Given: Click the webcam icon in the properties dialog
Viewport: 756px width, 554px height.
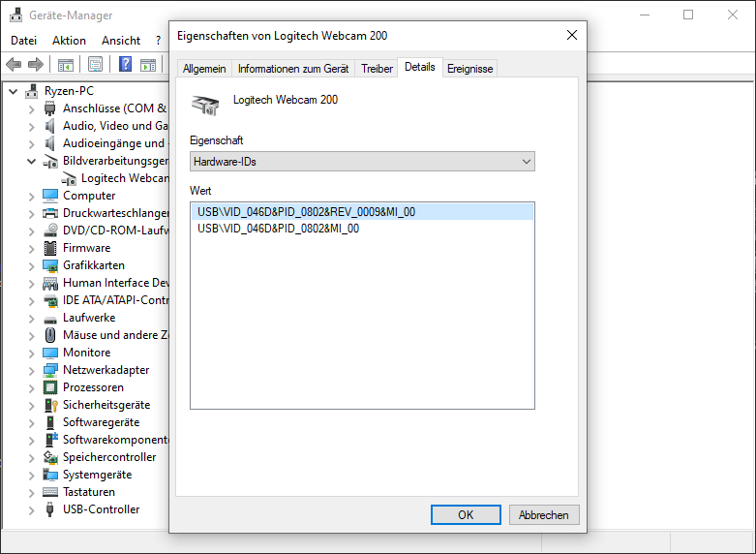Looking at the screenshot, I should click(205, 105).
